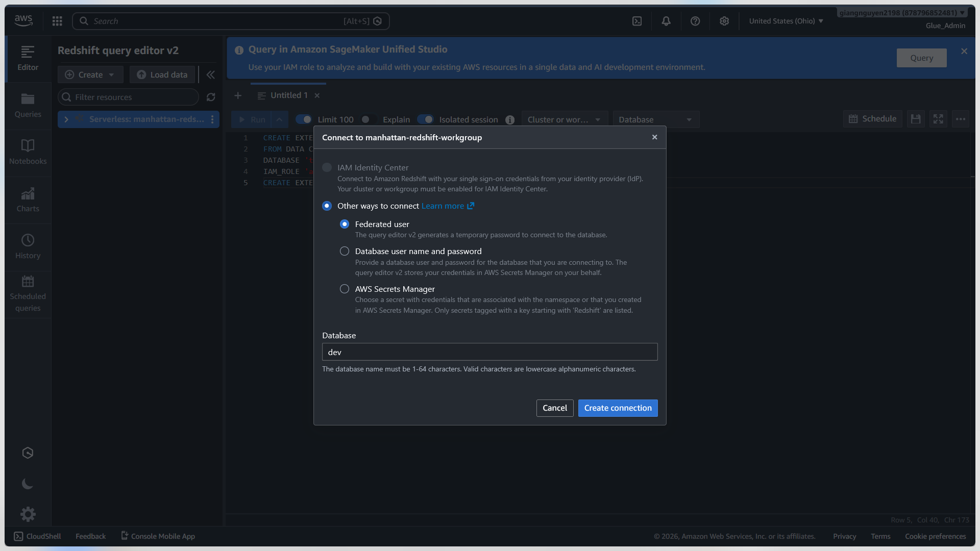Open the Schedule button
Image resolution: width=980 pixels, height=551 pixels.
[x=873, y=119]
